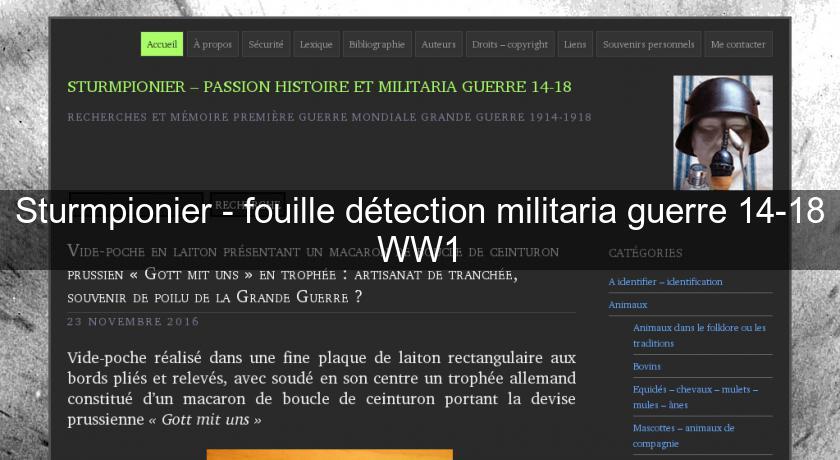The height and width of the screenshot is (460, 840).
Task: Open Animaux dans le folklore category
Action: (x=699, y=335)
